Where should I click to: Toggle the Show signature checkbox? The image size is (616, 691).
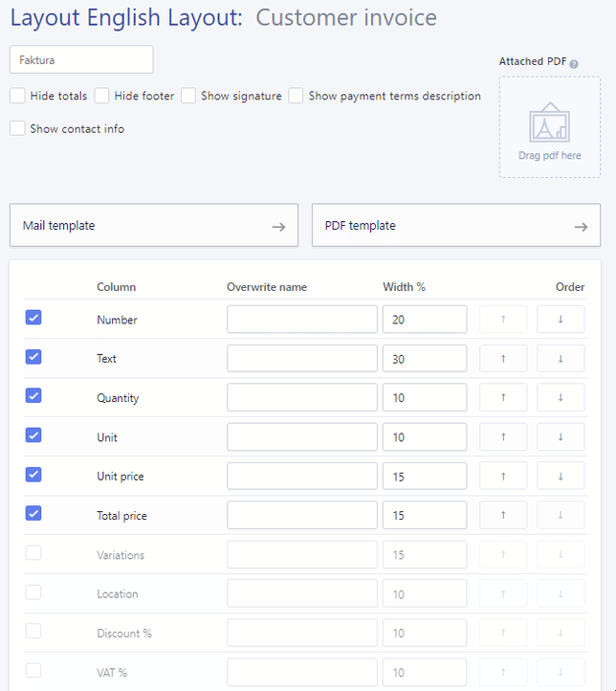[188, 96]
